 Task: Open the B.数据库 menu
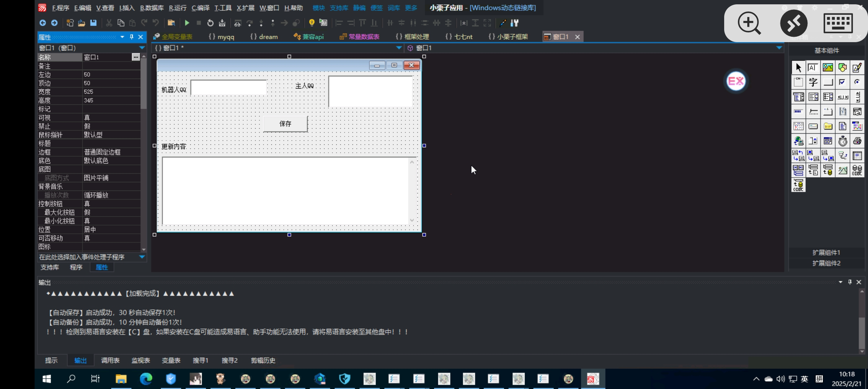click(151, 8)
